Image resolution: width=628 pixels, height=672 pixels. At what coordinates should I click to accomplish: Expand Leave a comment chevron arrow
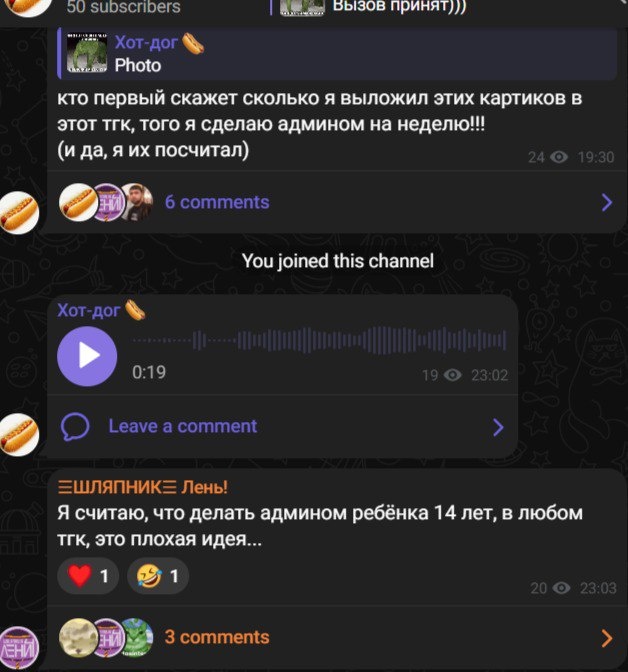[x=498, y=427]
